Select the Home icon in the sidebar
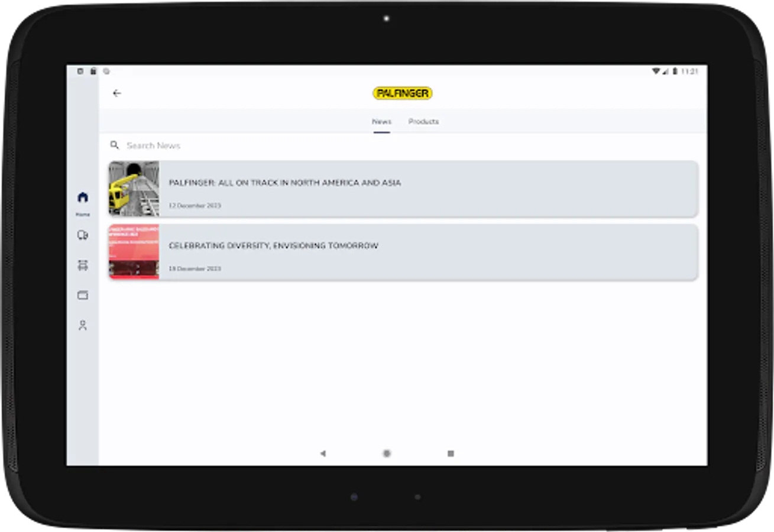 click(83, 199)
